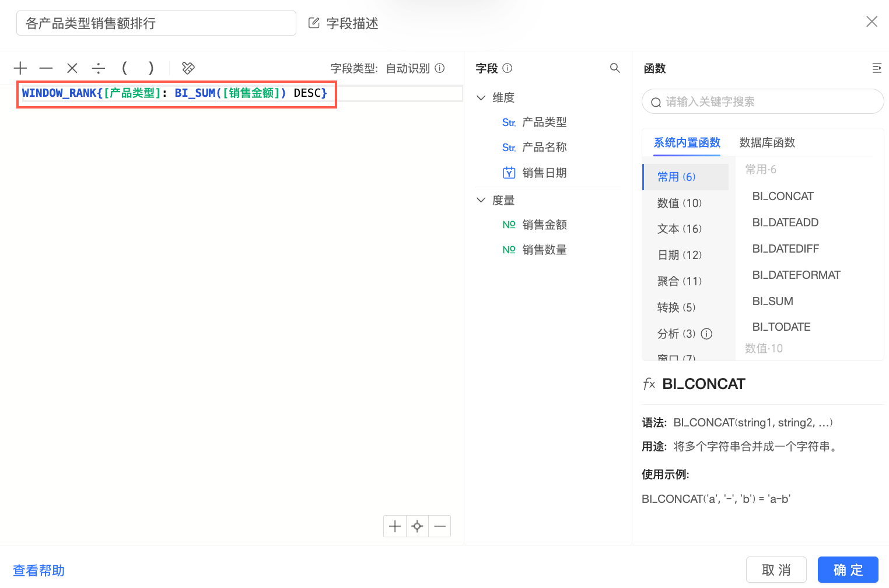Insert the 销售日期 date field
This screenshot has width=889, height=588.
point(544,173)
